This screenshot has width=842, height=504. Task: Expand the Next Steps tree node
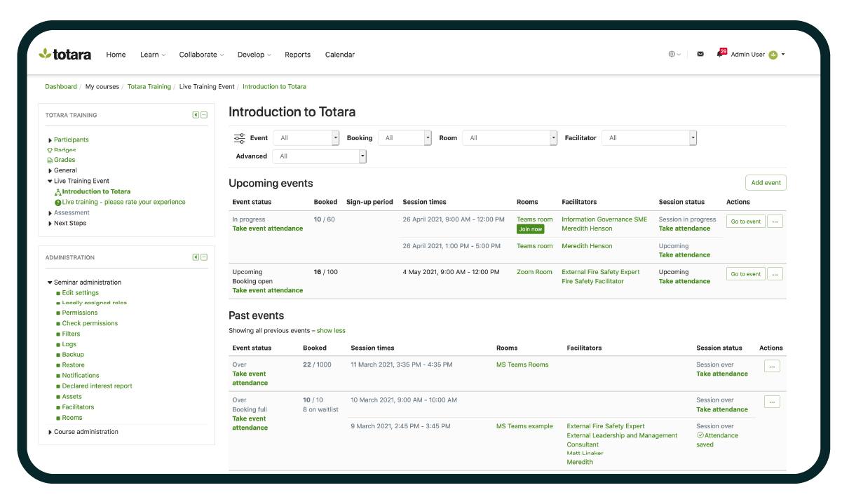[50, 224]
